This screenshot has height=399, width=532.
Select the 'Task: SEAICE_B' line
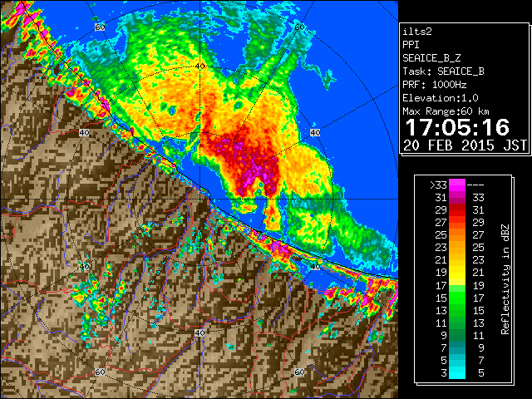pos(443,71)
